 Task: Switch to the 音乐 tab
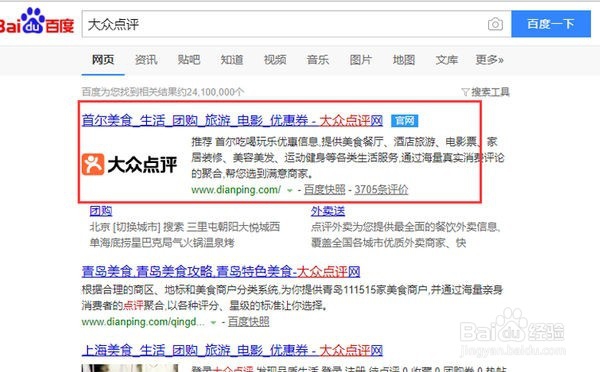[x=318, y=60]
